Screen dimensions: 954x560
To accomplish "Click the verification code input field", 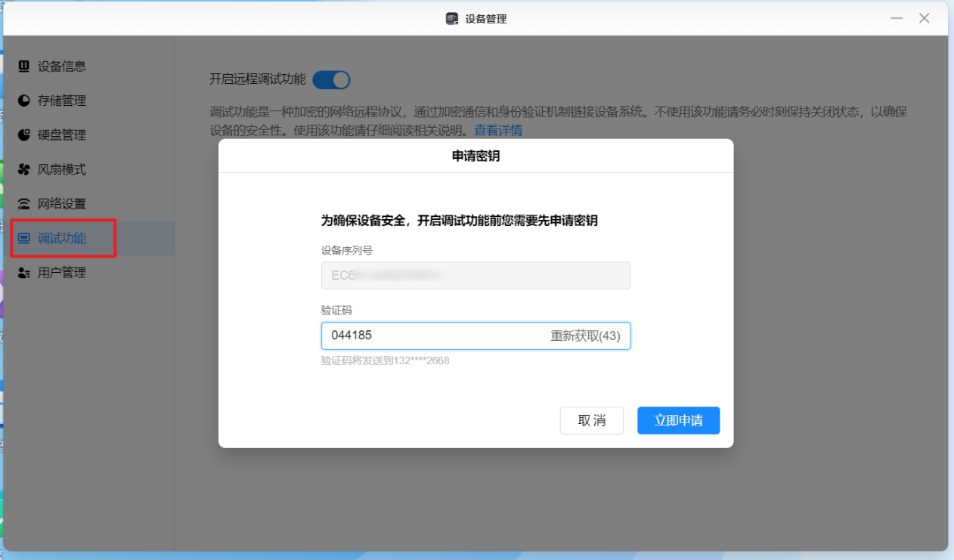I will point(475,336).
